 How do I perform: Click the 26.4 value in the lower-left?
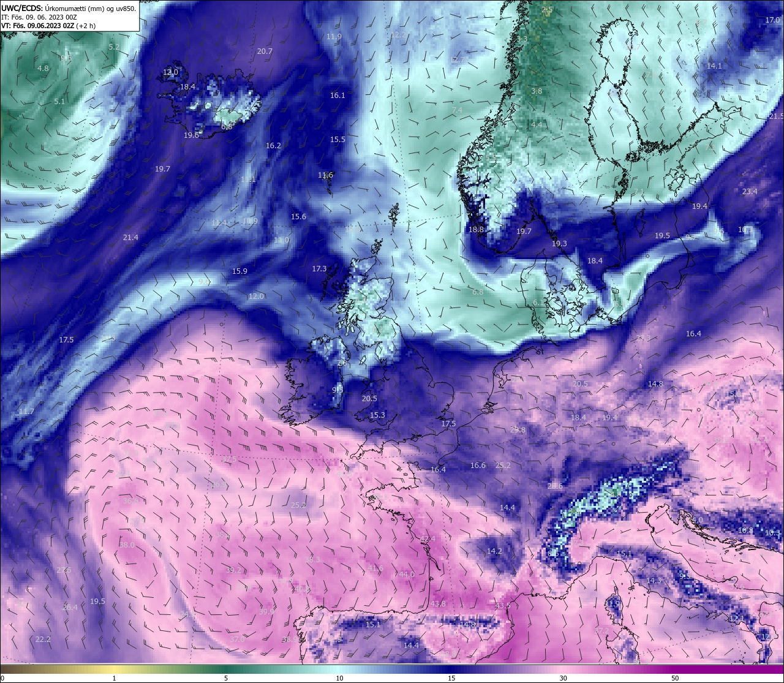point(70,608)
